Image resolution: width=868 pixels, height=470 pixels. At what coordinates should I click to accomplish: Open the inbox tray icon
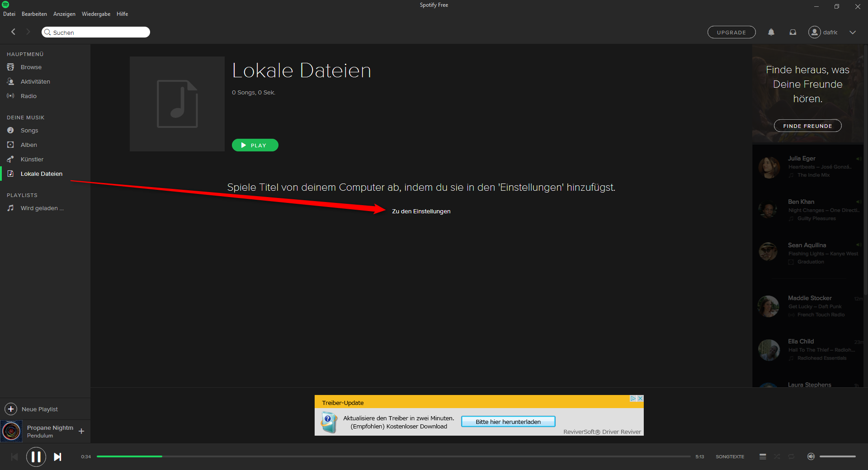[x=793, y=32]
